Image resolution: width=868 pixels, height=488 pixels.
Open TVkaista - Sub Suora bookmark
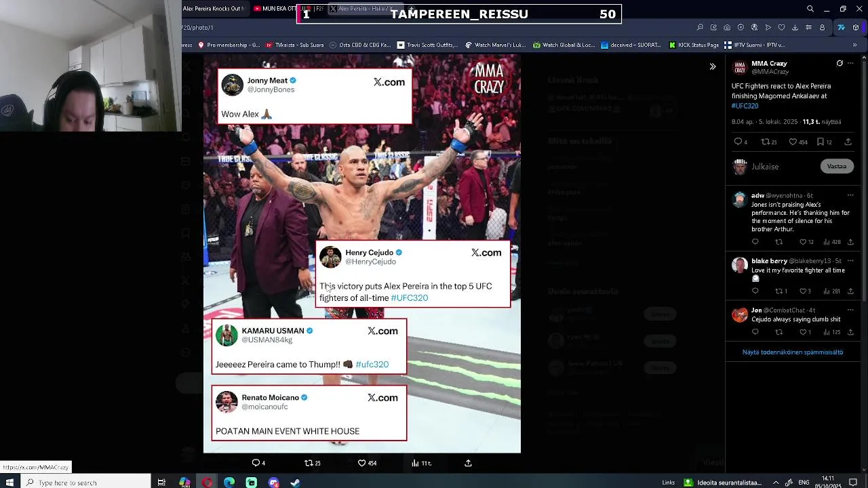[x=295, y=45]
